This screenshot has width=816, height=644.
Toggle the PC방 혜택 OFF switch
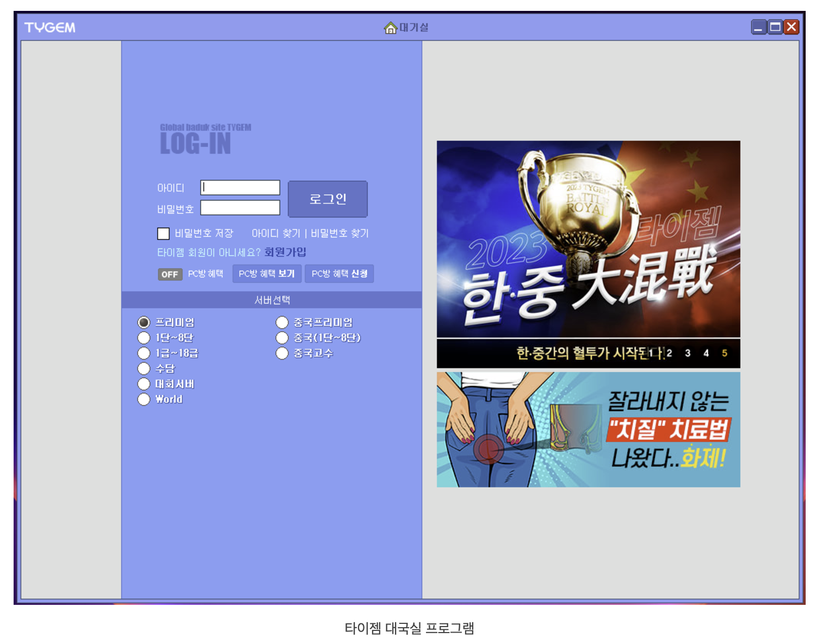tap(170, 274)
